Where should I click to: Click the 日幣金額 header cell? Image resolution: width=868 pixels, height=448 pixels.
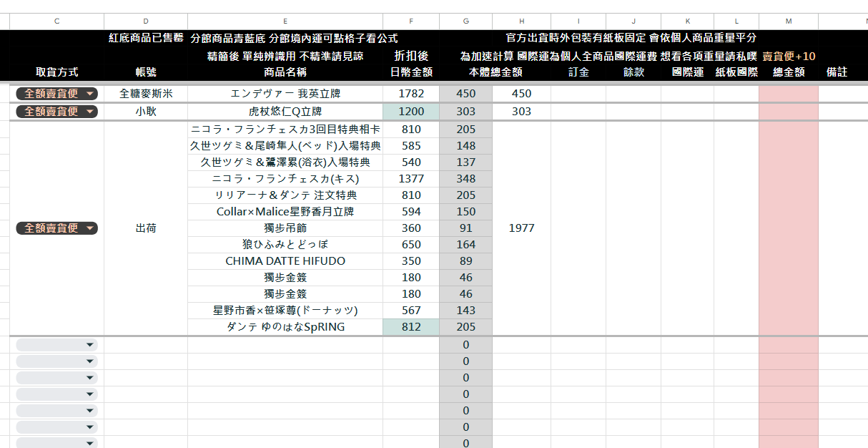click(411, 72)
